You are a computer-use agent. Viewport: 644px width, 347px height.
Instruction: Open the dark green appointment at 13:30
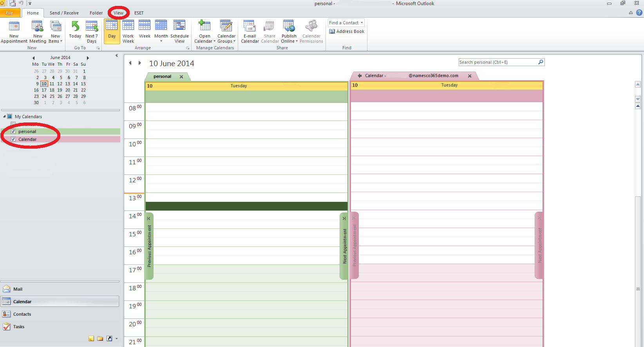coord(246,206)
